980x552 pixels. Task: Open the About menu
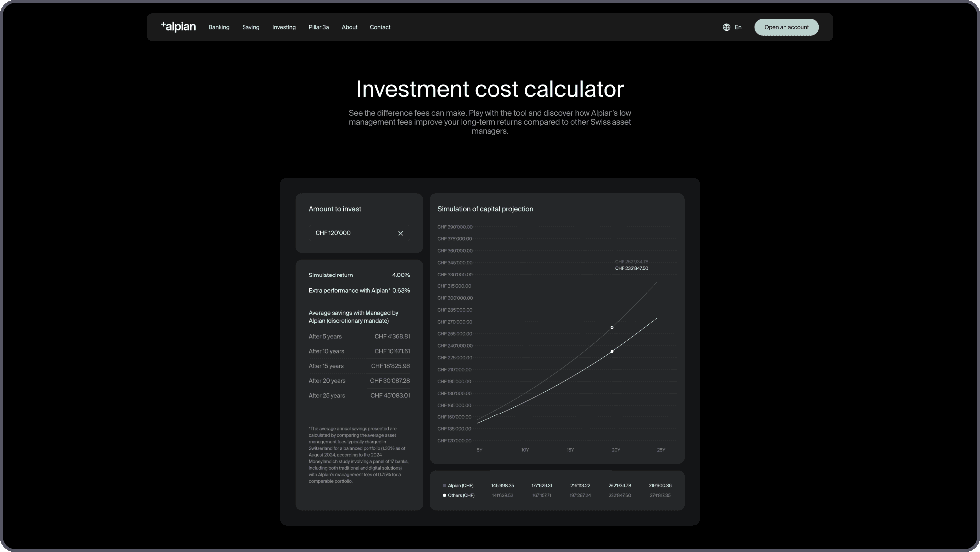tap(349, 27)
